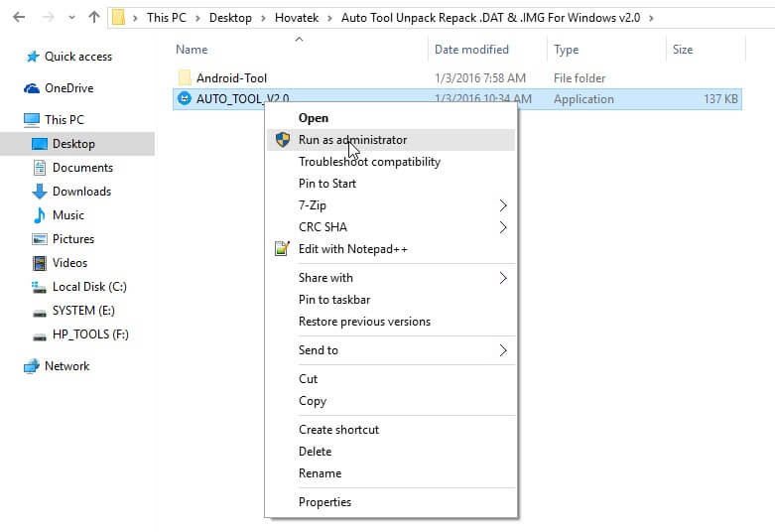This screenshot has height=532, width=775.
Task: Click the File folder type cell
Action: [580, 78]
